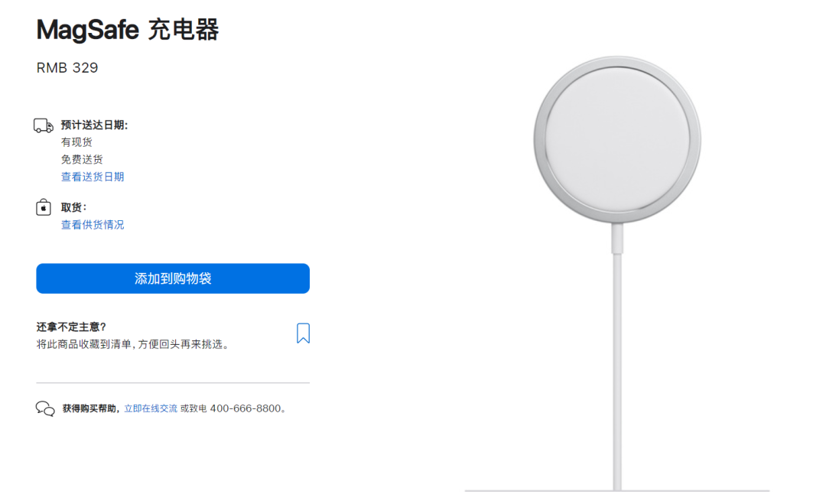Start chat via 立即在线交流 link
826x504 pixels.
(x=151, y=408)
